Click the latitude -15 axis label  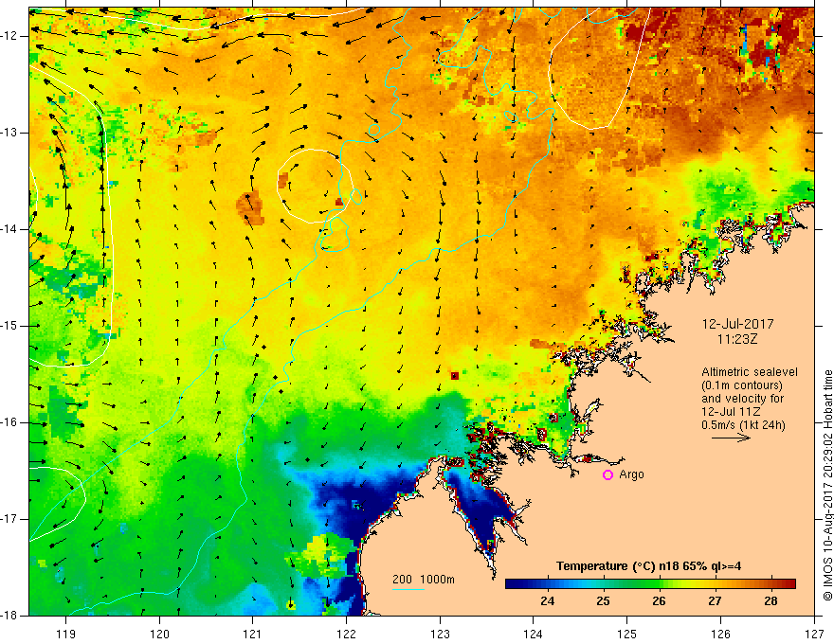pyautogui.click(x=10, y=326)
